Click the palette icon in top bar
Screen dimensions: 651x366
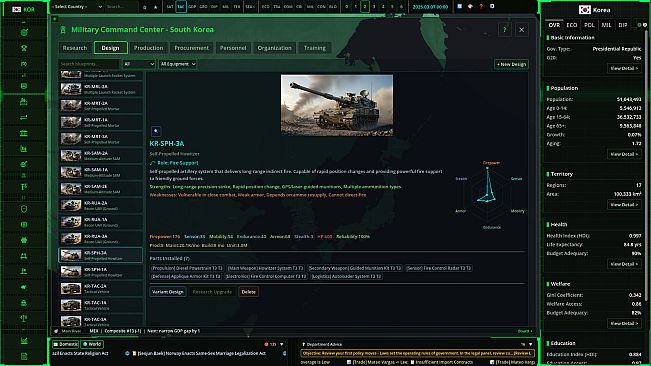coord(470,7)
